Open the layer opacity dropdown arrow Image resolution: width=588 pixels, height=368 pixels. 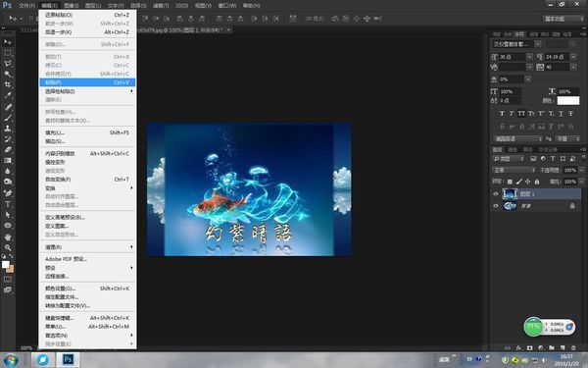click(581, 170)
